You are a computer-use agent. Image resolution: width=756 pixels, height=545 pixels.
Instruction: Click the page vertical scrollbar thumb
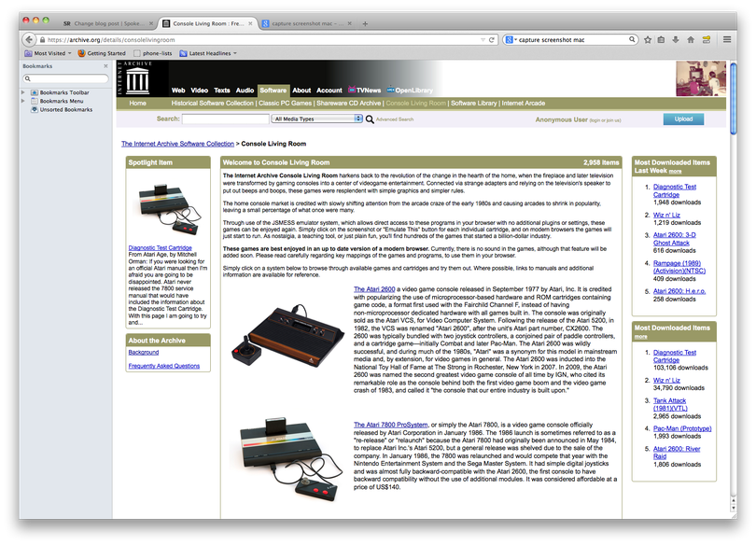coord(734,99)
